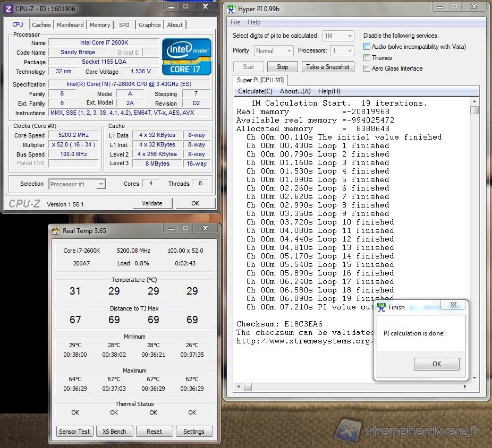The width and height of the screenshot is (492, 448).
Task: Open the digits of pi dropdown
Action: point(338,36)
